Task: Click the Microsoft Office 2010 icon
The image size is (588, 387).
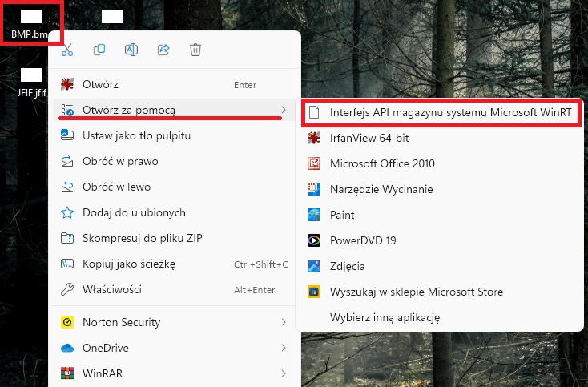Action: pos(314,163)
